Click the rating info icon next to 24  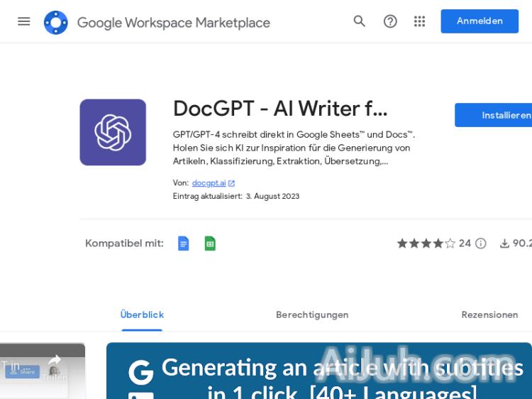coord(481,244)
